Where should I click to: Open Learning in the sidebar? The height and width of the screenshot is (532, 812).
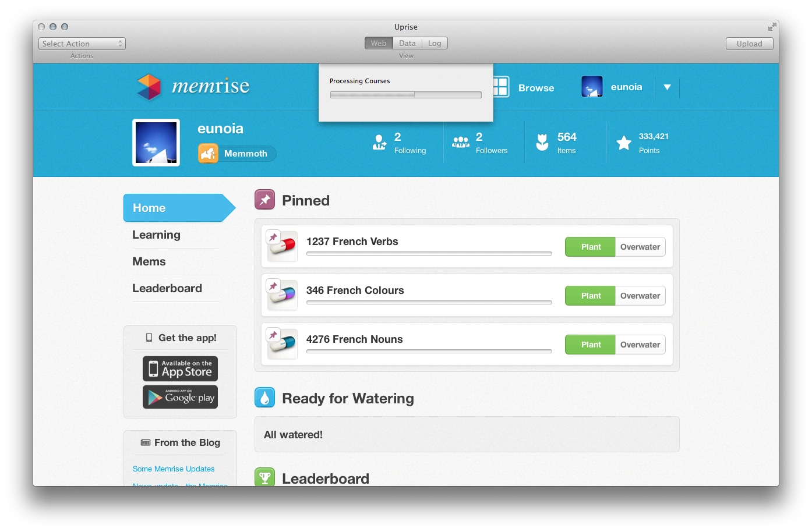coord(156,235)
